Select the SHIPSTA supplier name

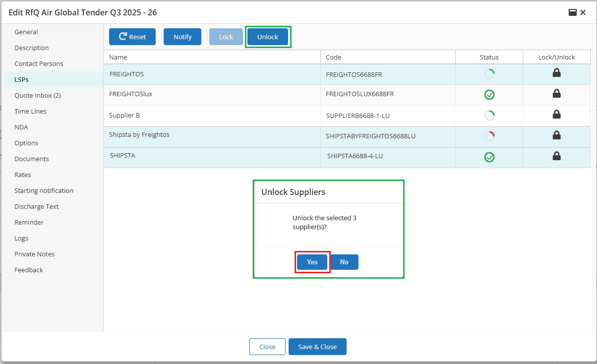pyautogui.click(x=122, y=155)
